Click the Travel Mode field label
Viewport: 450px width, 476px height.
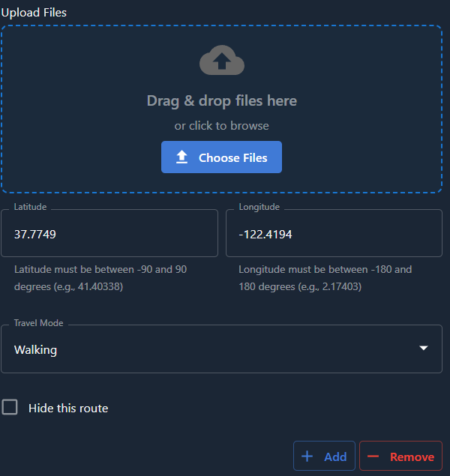tap(38, 323)
